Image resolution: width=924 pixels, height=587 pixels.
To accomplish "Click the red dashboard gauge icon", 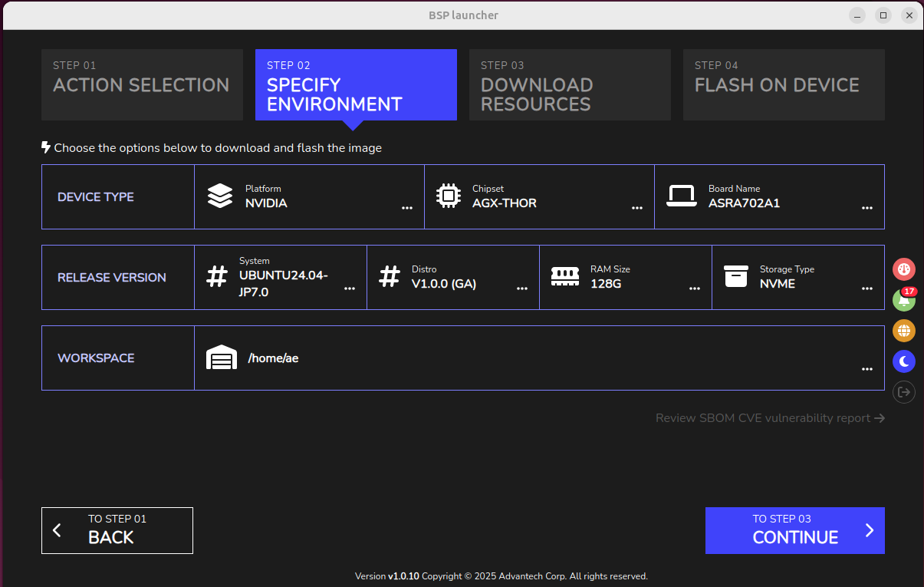I will [x=904, y=269].
